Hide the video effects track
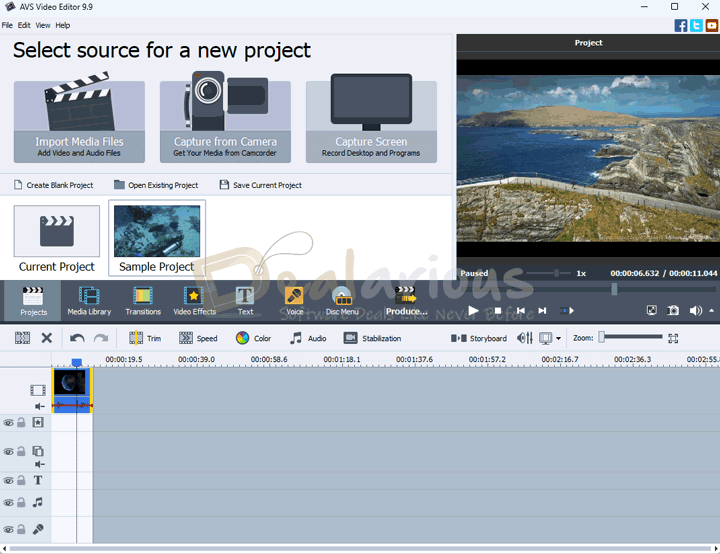The image size is (720, 554). (8, 423)
